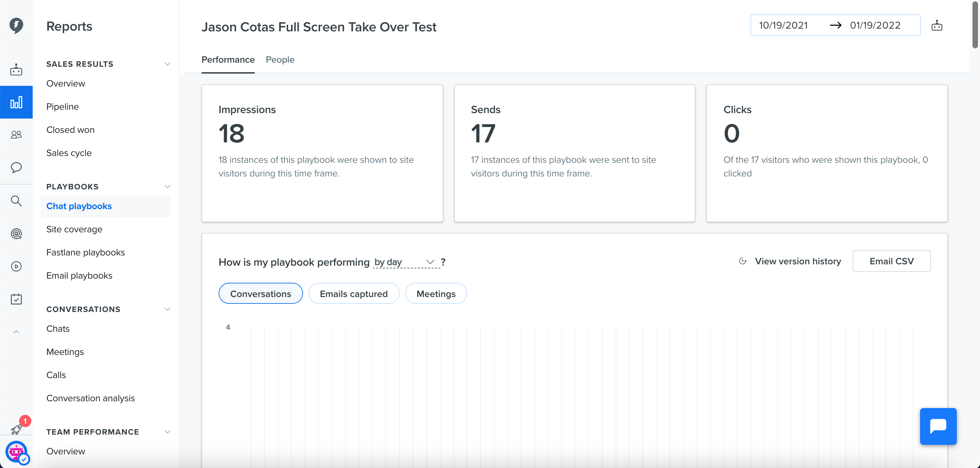This screenshot has height=468, width=980.
Task: Select the Emails captured chart filter
Action: point(354,293)
